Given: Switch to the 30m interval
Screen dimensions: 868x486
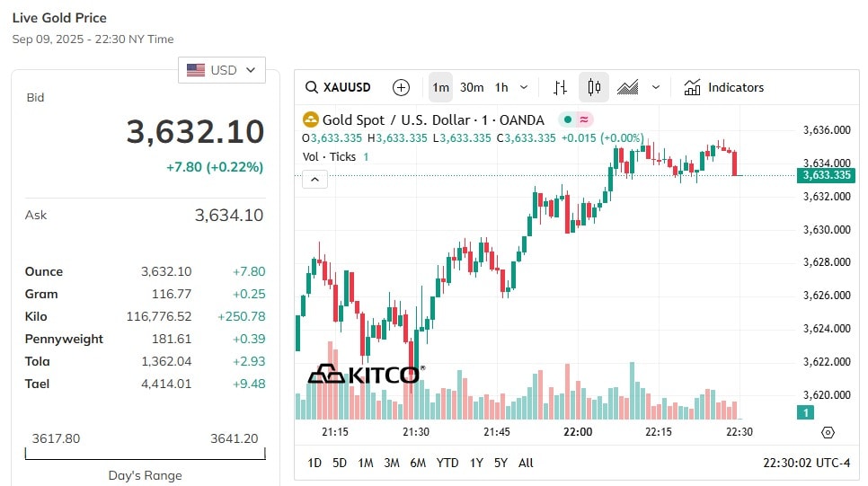Looking at the screenshot, I should tap(472, 87).
